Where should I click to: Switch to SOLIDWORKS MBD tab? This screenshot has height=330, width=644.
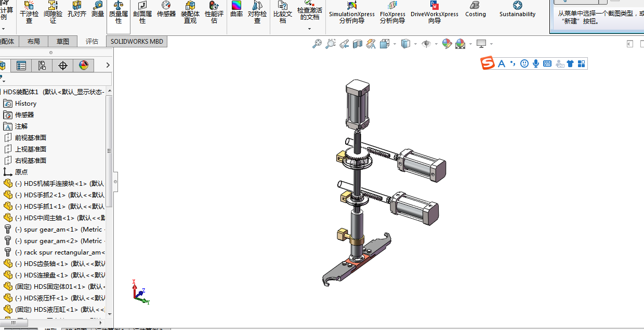click(137, 42)
